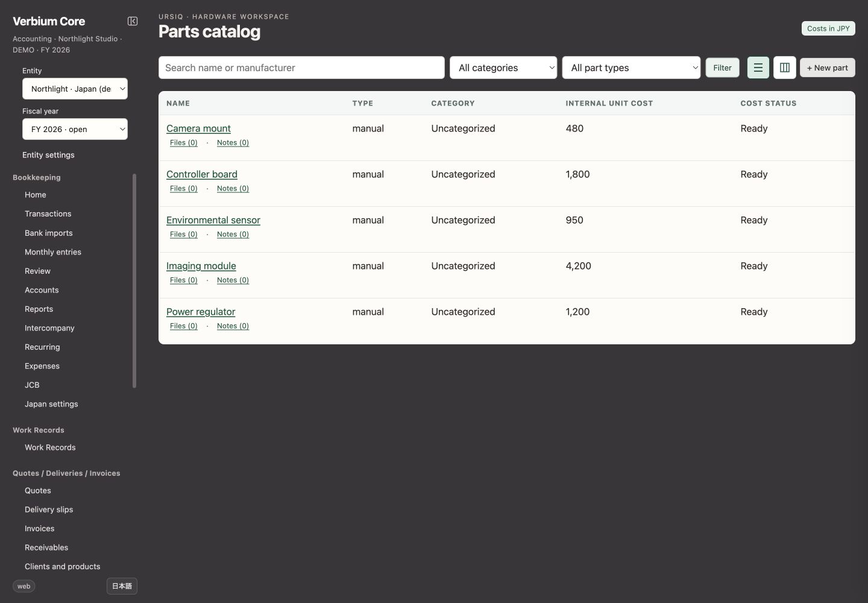
Task: Click the Costs in JPY badge
Action: pyautogui.click(x=828, y=28)
